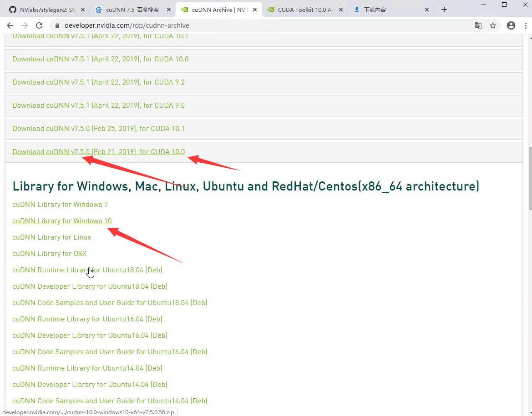Open Code Samples User Guide for Ubuntu14.04
The image size is (532, 416).
click(x=110, y=401)
